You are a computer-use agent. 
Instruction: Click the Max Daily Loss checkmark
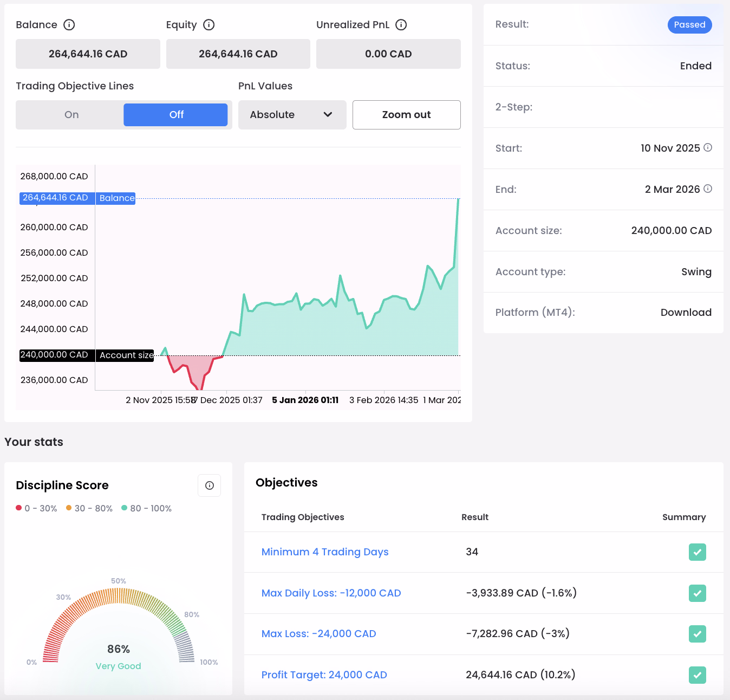(x=698, y=593)
